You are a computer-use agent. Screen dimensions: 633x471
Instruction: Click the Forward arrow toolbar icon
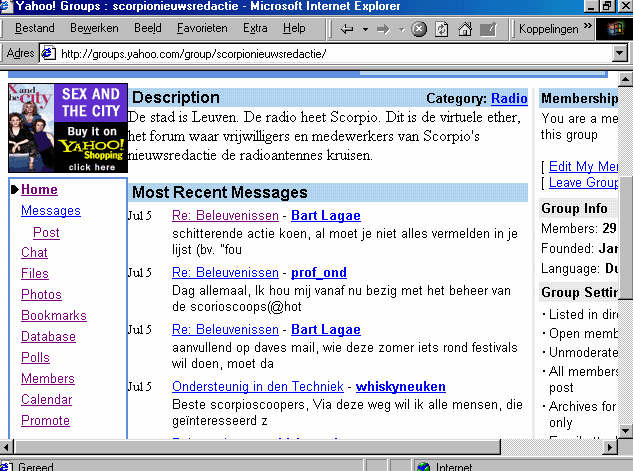[384, 29]
